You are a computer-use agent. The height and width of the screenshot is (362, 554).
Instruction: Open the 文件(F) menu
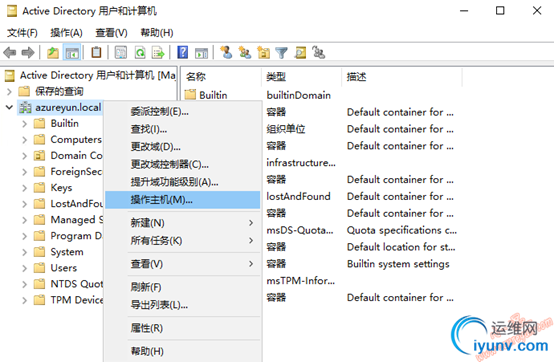[x=22, y=33]
